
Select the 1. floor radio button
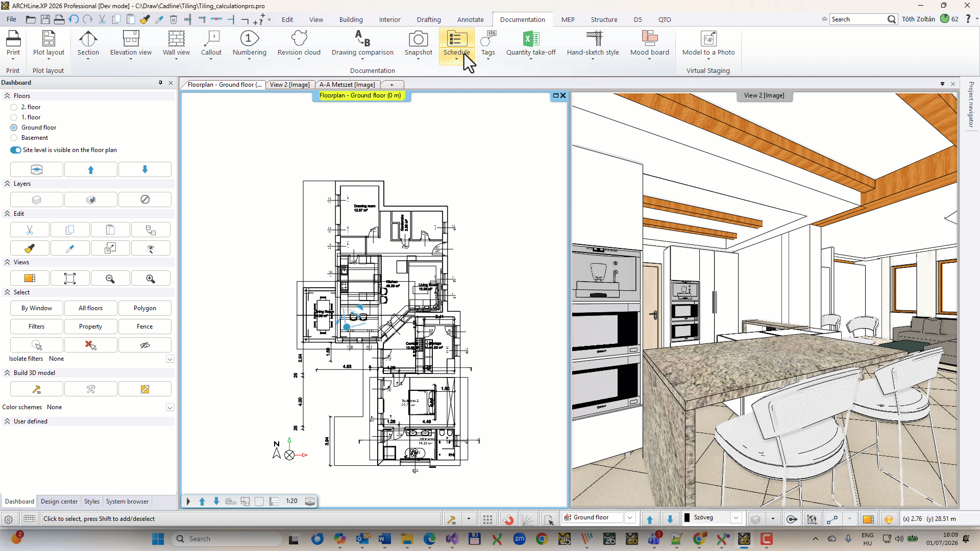14,117
